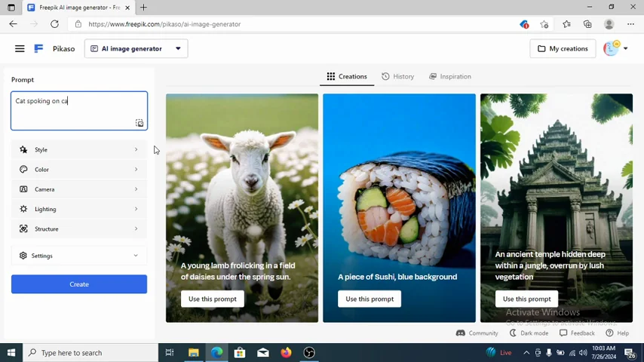644x362 pixels.
Task: Open the Feedback chat link
Action: (577, 333)
